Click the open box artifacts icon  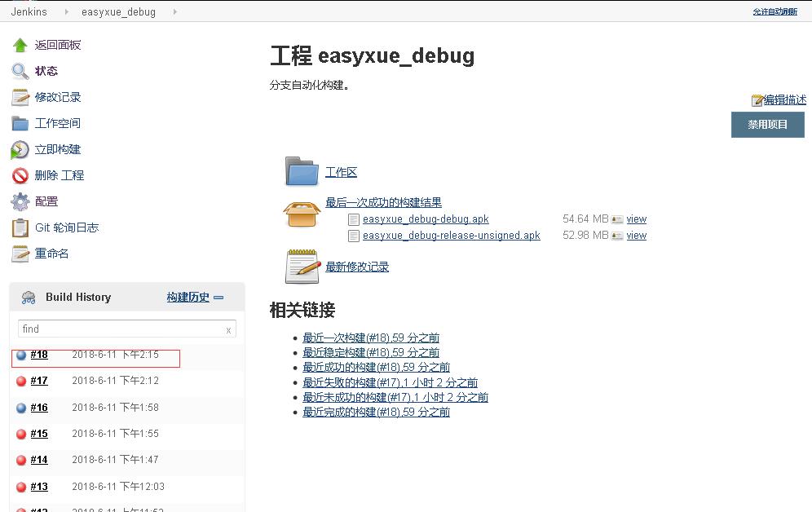[302, 214]
